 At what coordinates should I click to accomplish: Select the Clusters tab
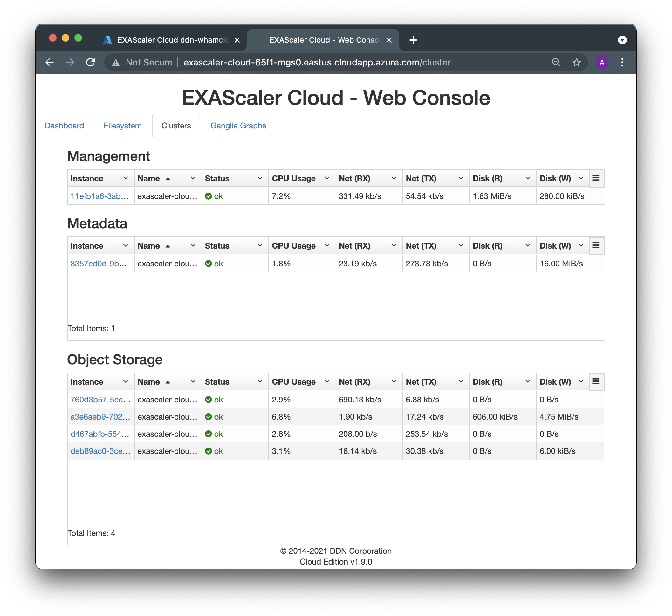(176, 126)
